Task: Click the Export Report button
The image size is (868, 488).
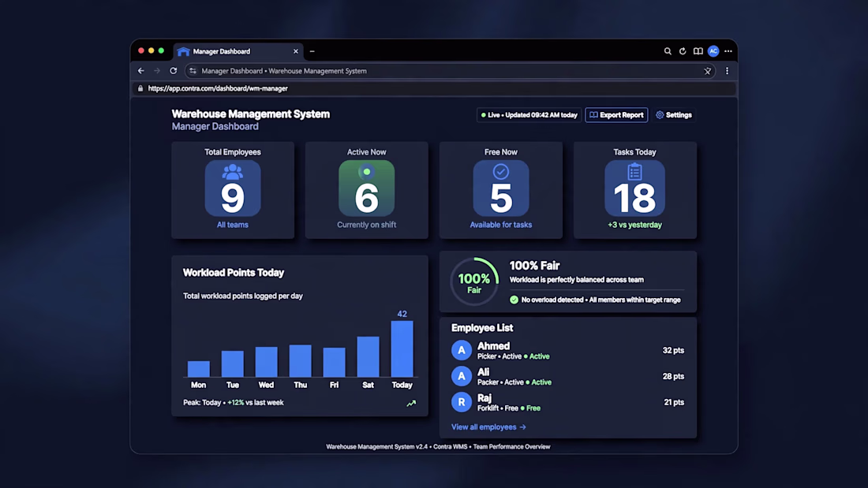Action: coord(616,115)
